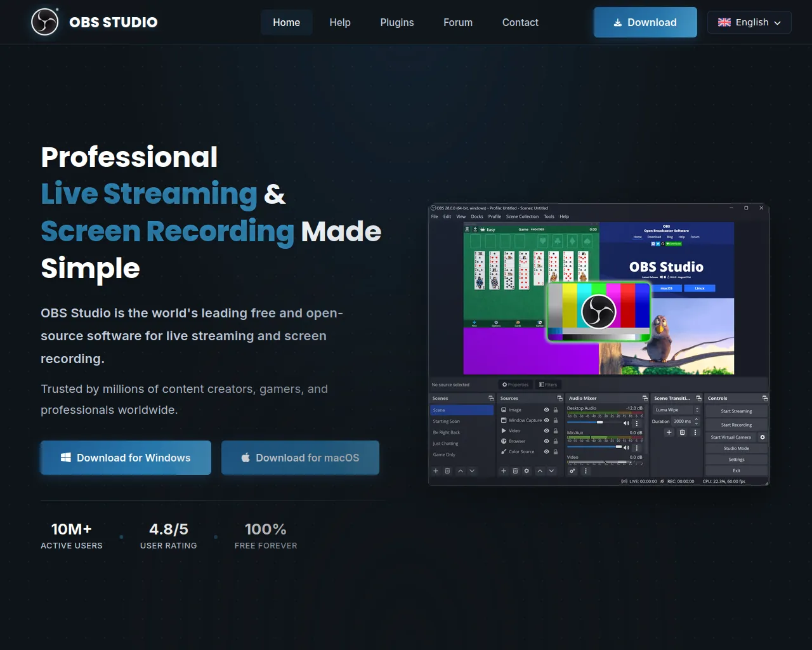Open the Forum nav link
This screenshot has height=650, width=812.
pyautogui.click(x=458, y=22)
